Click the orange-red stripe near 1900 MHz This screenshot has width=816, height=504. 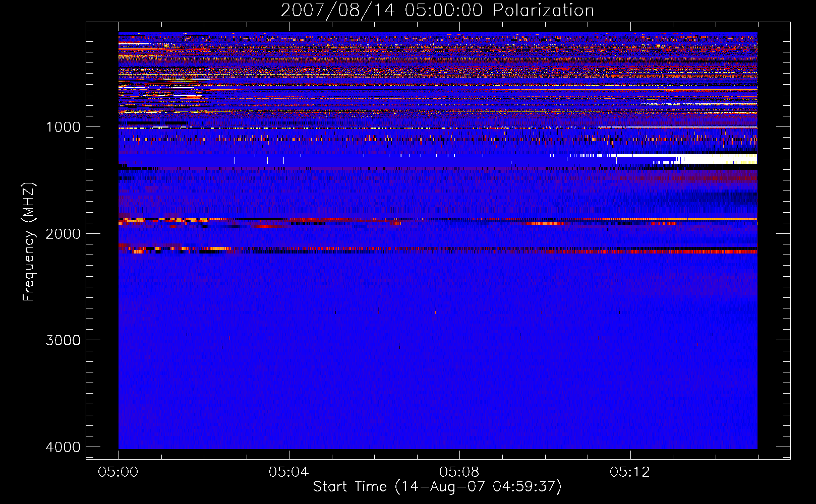438,220
